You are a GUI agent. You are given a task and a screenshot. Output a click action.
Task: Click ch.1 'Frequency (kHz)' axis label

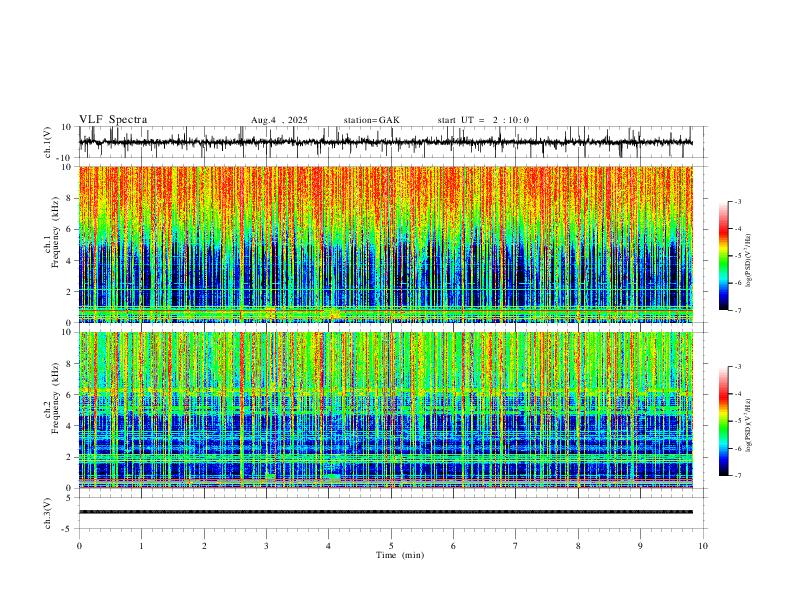56,231
